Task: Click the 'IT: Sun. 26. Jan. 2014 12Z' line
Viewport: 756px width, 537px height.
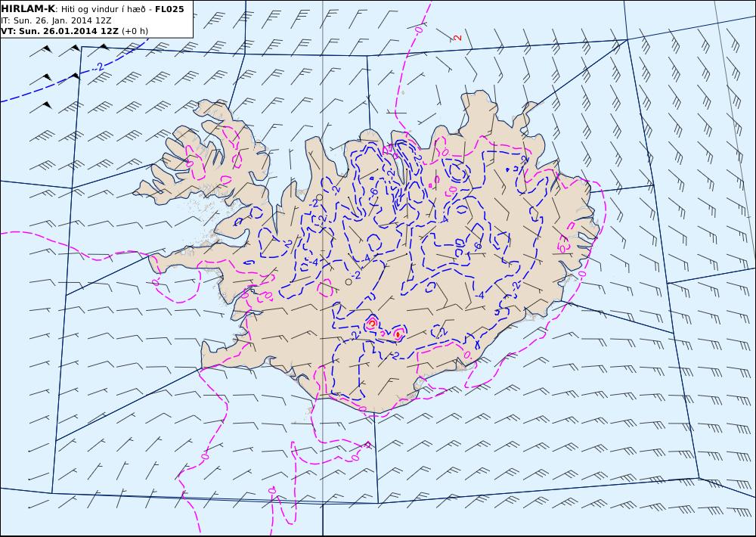Action: [56, 20]
